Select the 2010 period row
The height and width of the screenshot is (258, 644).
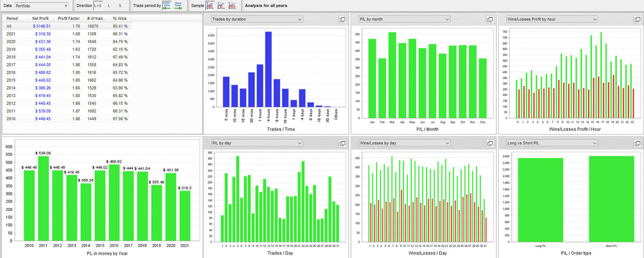coord(67,118)
